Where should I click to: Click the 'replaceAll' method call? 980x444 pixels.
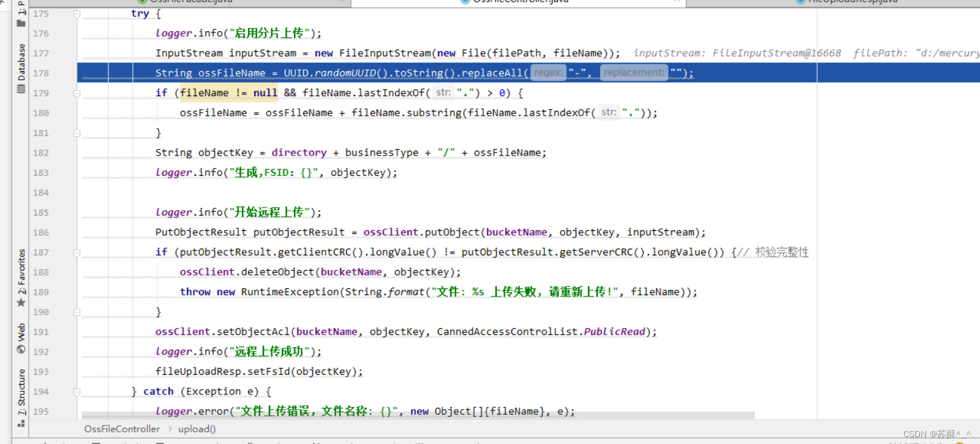(x=492, y=73)
